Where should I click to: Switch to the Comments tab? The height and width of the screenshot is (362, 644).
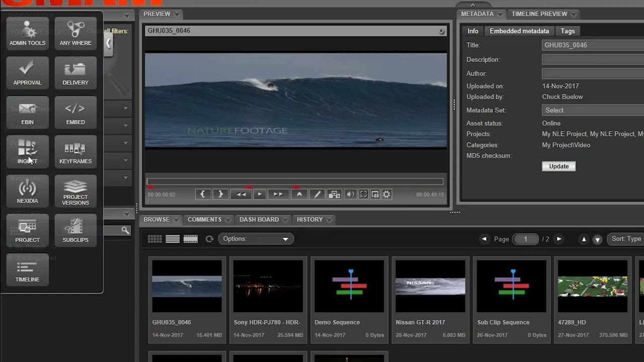tap(204, 220)
